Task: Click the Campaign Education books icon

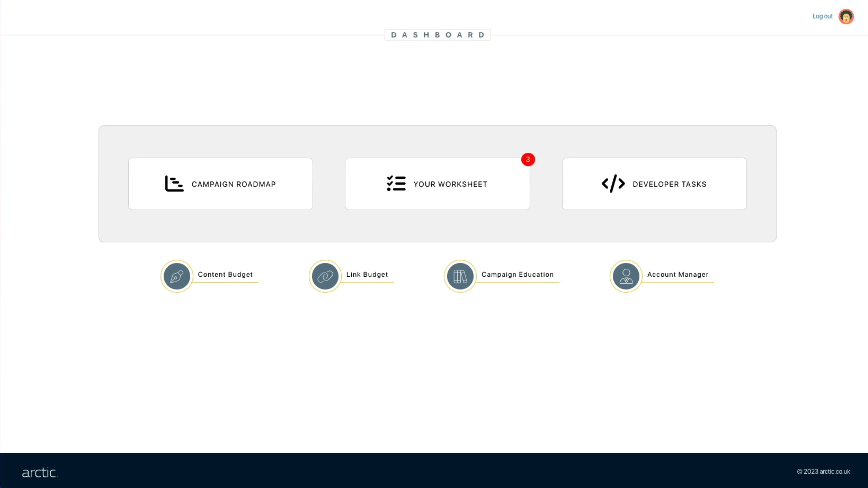Action: [x=460, y=276]
